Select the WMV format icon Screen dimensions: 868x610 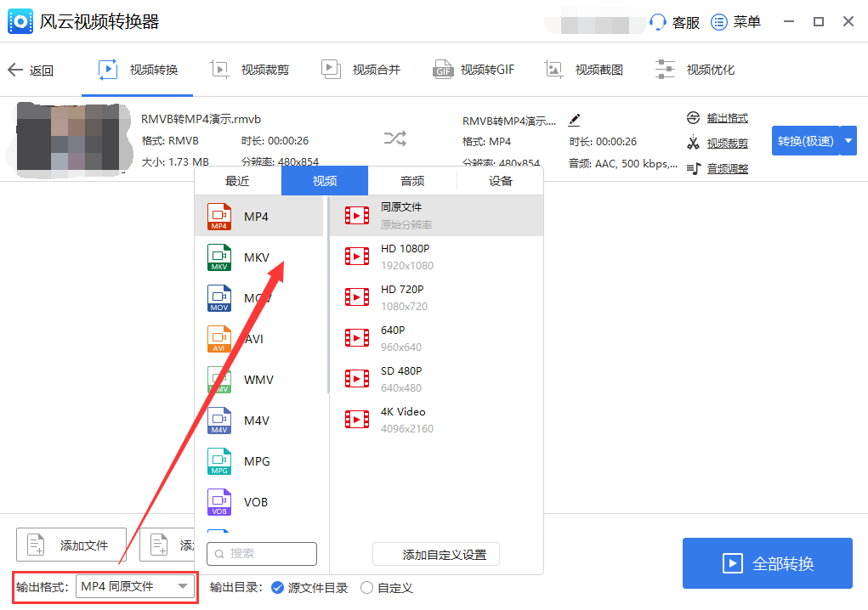(219, 380)
